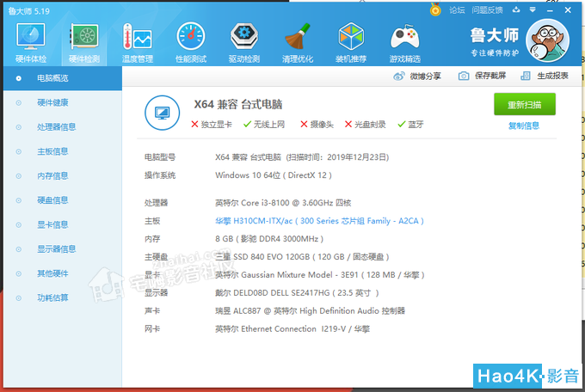Screen dimensions: 585x392
Task: Open 硬件健康 sidebar section
Action: (63, 102)
